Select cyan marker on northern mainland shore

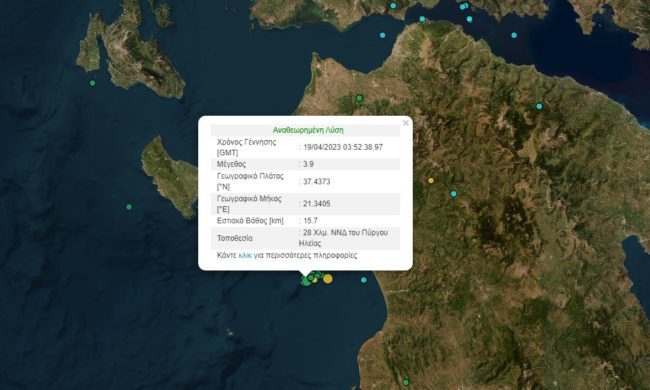click(393, 5)
